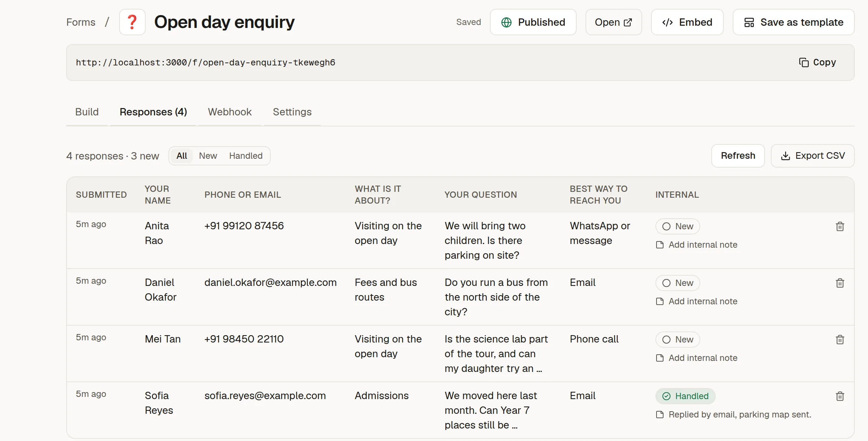Edit note 'Replied by email, parking map sent.'

click(x=734, y=415)
